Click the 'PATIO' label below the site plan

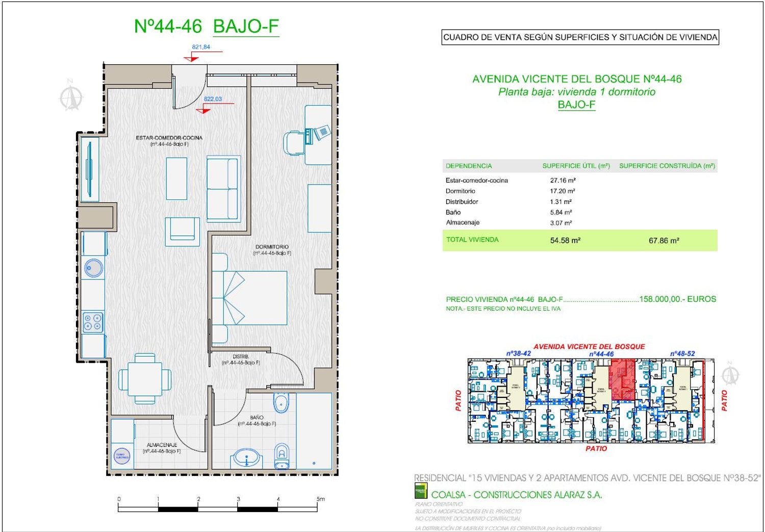point(596,448)
